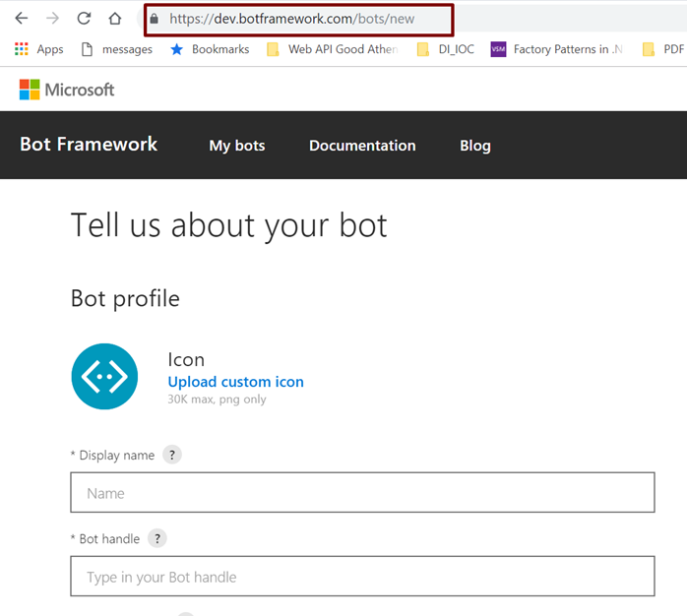
Task: Open the Documentation nav item
Action: click(x=362, y=146)
